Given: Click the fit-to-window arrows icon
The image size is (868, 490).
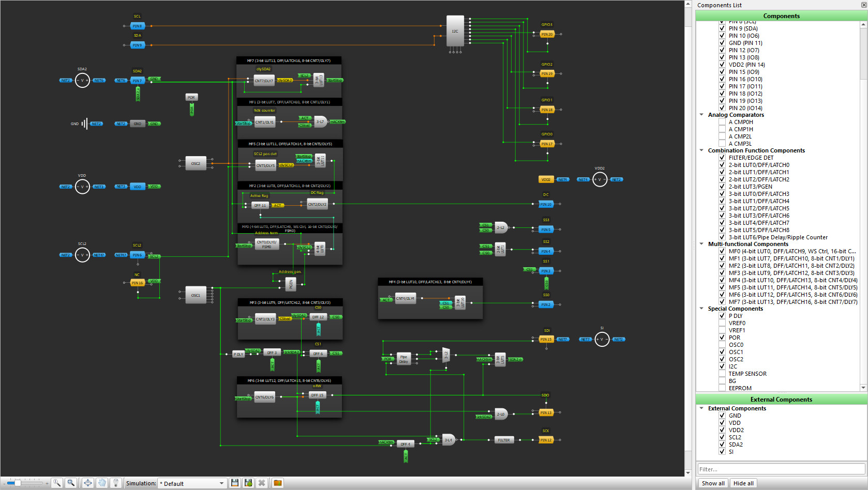Looking at the screenshot, I should [x=88, y=483].
